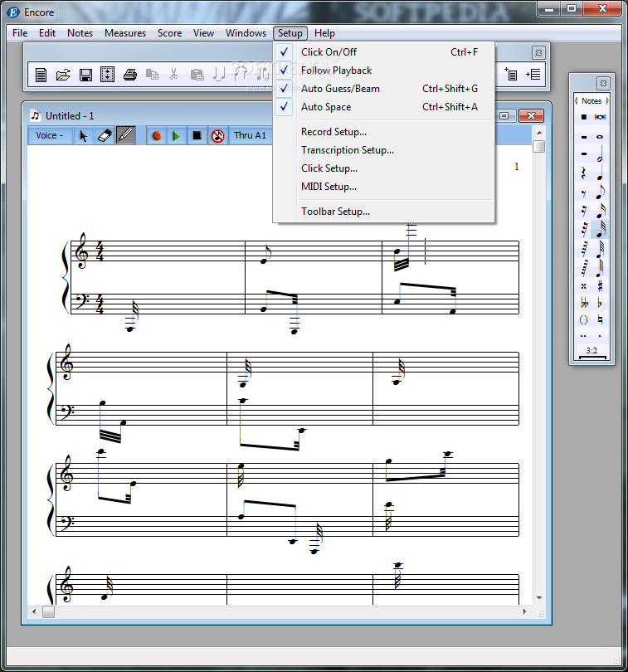Select the sixteenth note in Notes palette
Screen dimensions: 628x672
point(600,211)
